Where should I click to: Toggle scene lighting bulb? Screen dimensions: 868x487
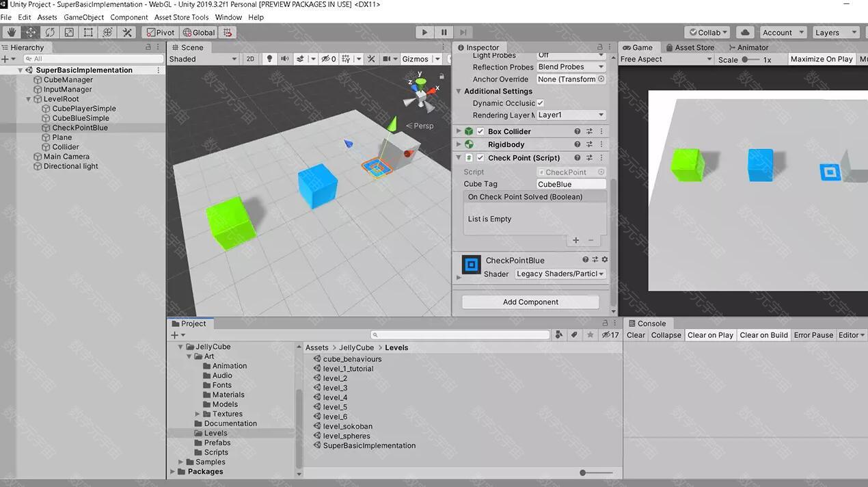[269, 59]
